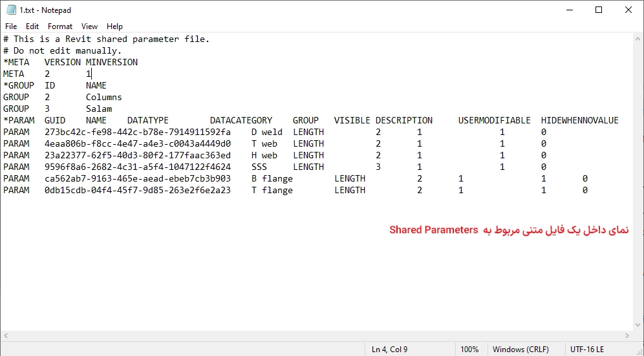The width and height of the screenshot is (644, 356).
Task: Click the vertical scrollbar up arrow
Action: [x=638, y=39]
